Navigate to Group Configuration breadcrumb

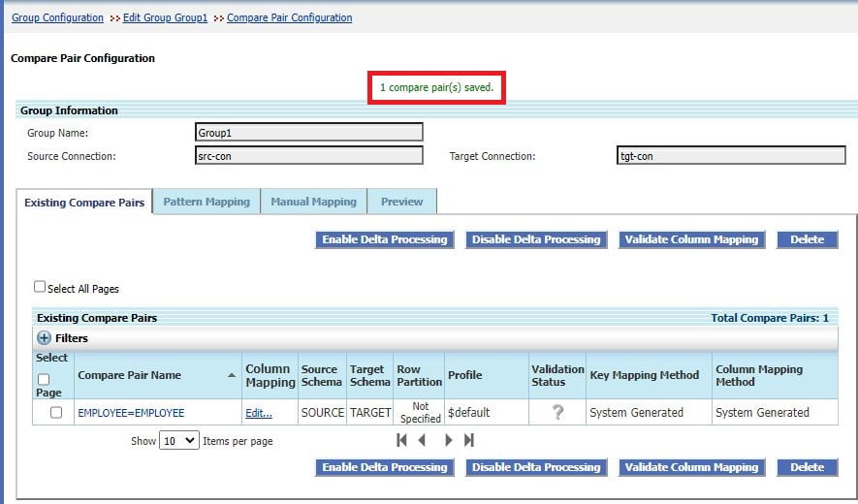(57, 17)
